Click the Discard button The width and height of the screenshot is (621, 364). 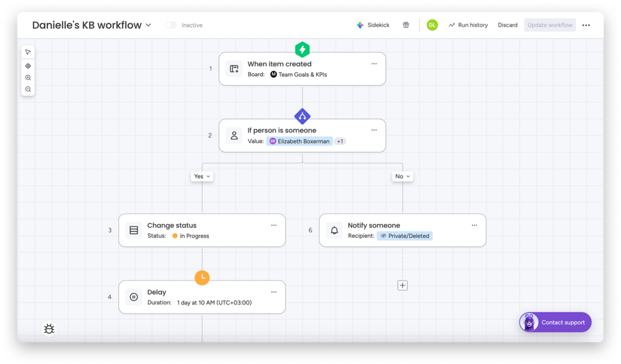pyautogui.click(x=507, y=25)
